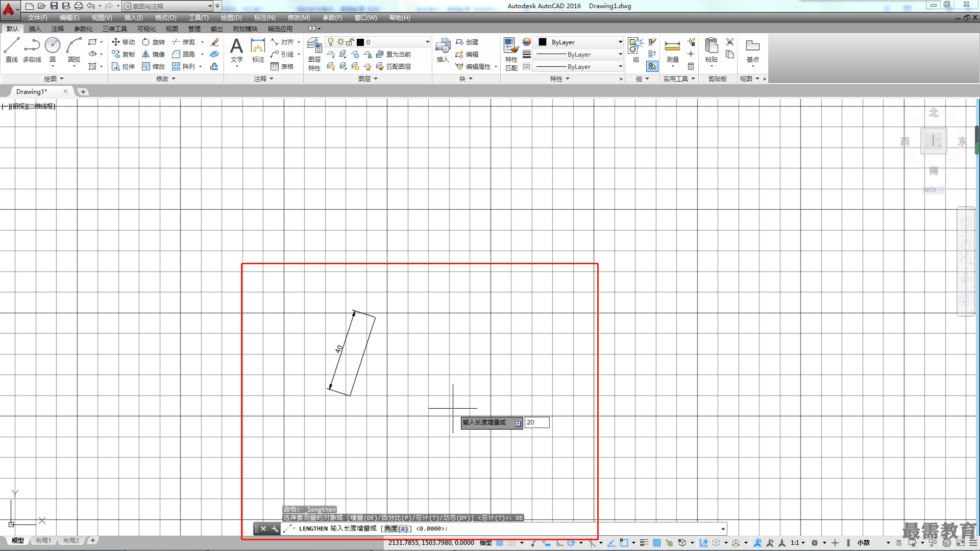The width and height of the screenshot is (980, 551).
Task: Click 置为当前 layer button
Action: pos(394,54)
